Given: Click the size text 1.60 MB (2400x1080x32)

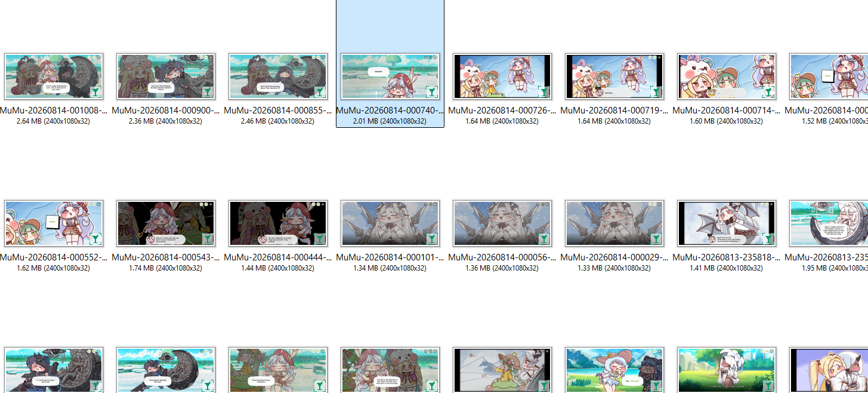Looking at the screenshot, I should pyautogui.click(x=727, y=121).
